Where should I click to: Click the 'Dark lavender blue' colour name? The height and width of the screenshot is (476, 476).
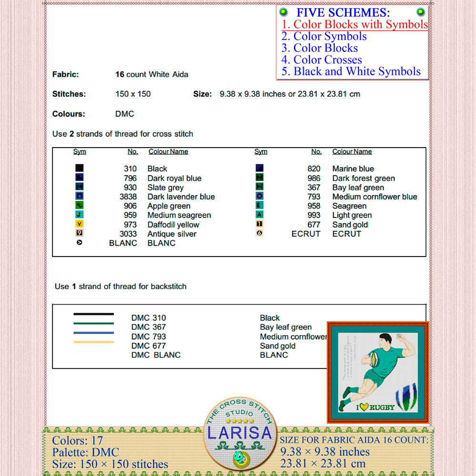point(181,197)
